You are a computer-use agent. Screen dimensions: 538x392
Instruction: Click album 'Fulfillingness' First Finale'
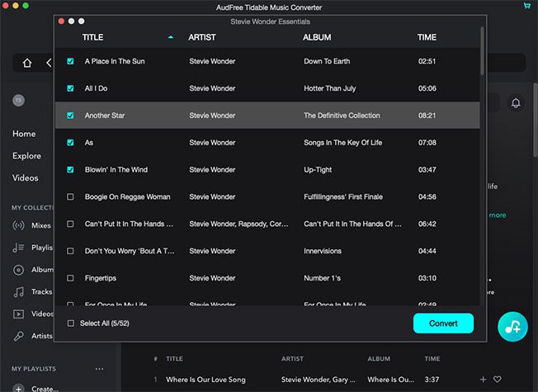(x=343, y=197)
